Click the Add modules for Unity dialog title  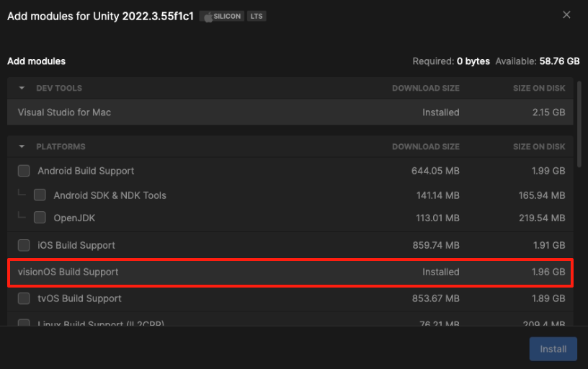click(100, 16)
